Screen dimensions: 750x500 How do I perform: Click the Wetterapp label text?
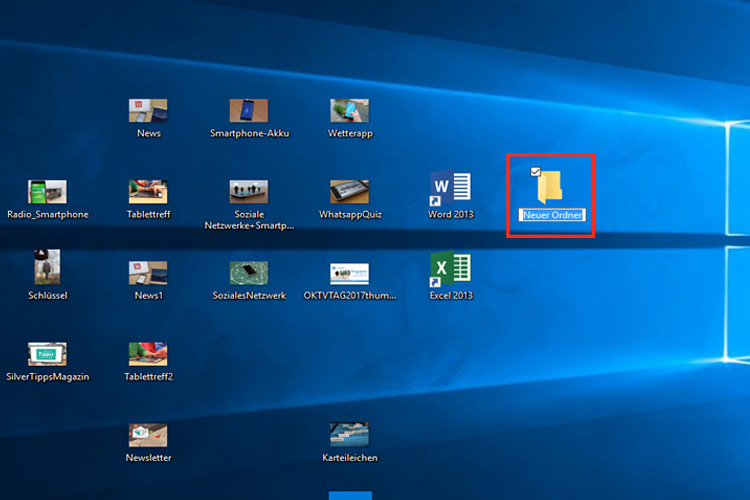(x=350, y=133)
